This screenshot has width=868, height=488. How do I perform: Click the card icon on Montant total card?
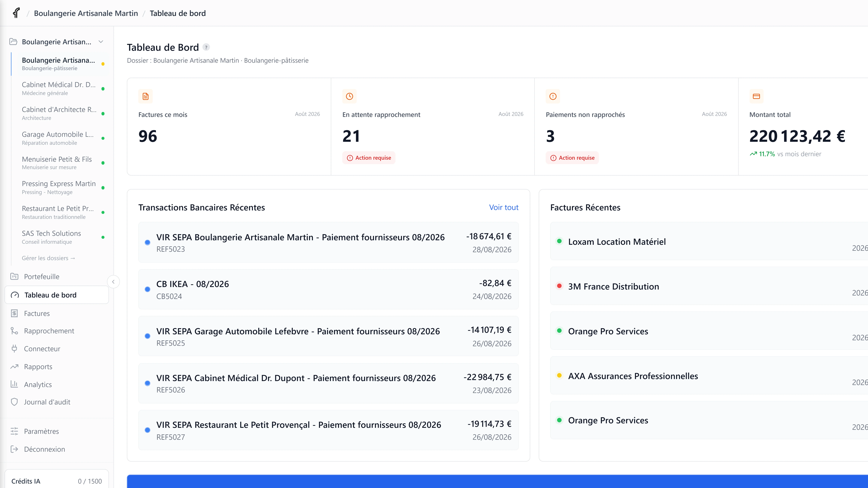click(756, 96)
